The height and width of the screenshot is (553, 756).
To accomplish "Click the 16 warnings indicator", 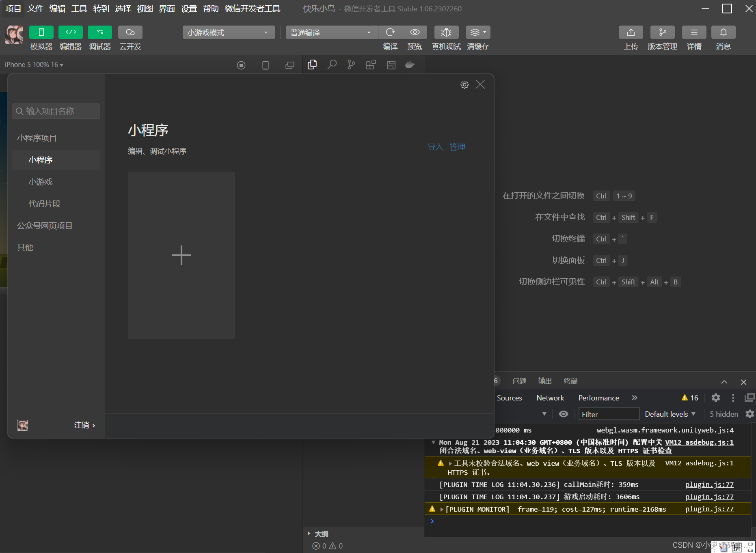I will [x=690, y=398].
